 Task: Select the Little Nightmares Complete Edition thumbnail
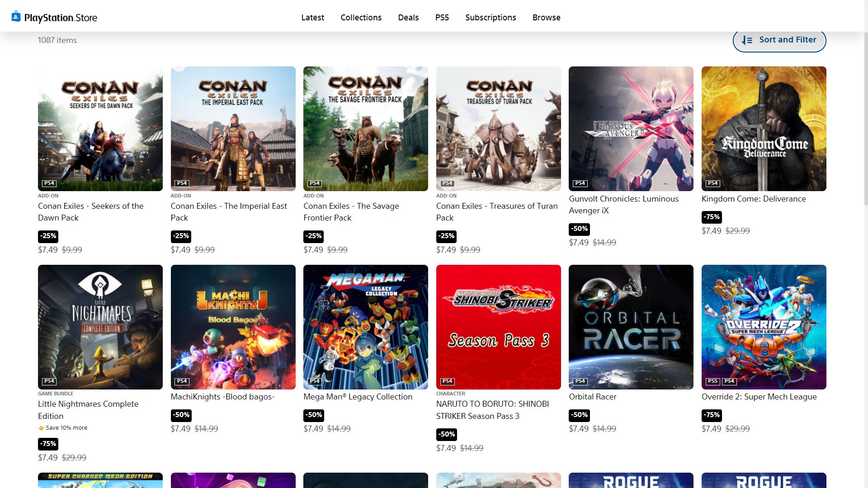pos(100,327)
